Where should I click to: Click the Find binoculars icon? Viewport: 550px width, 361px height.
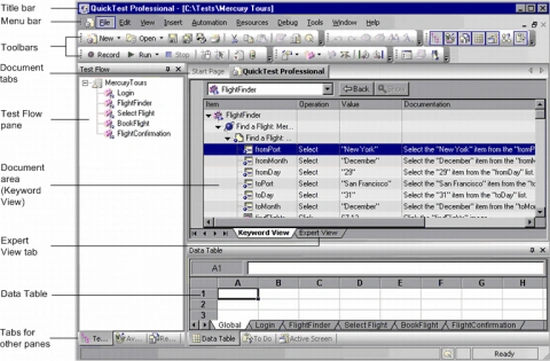click(x=394, y=38)
